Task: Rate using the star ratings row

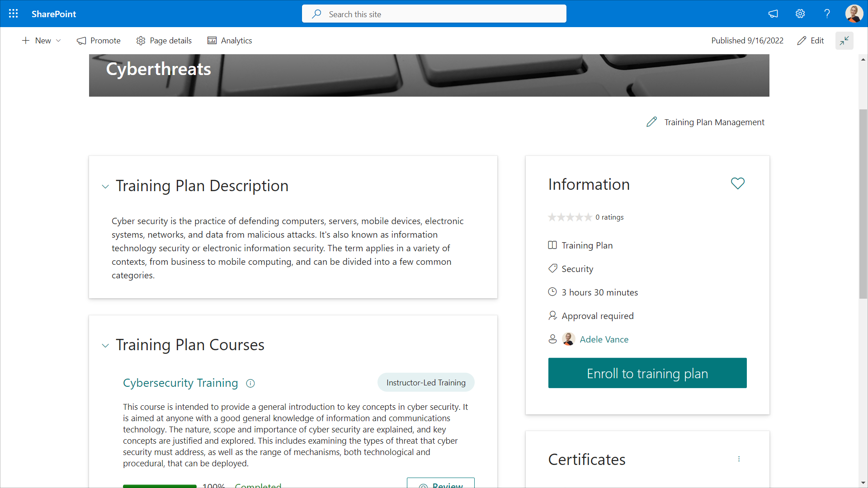Action: click(x=570, y=217)
